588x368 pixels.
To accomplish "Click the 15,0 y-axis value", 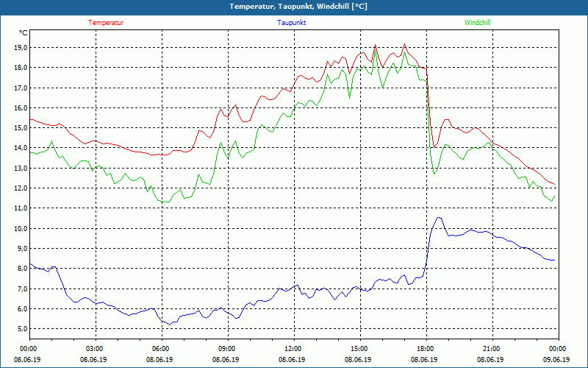I will pos(21,127).
